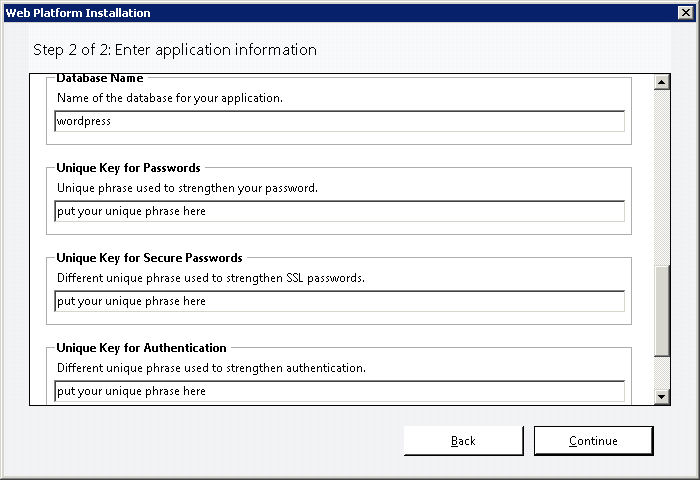
Task: Focus the Unique Key for Authentication input
Action: (x=339, y=391)
